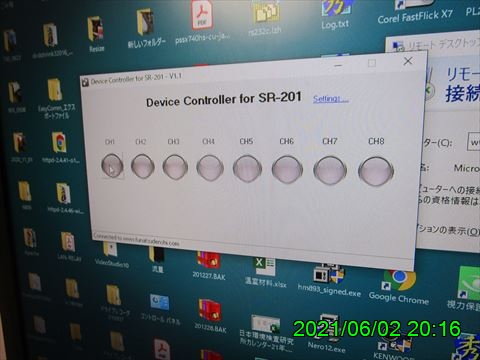Image resolution: width=480 pixels, height=360 pixels.
Task: Toggle the CH3 relay button
Action: point(175,167)
